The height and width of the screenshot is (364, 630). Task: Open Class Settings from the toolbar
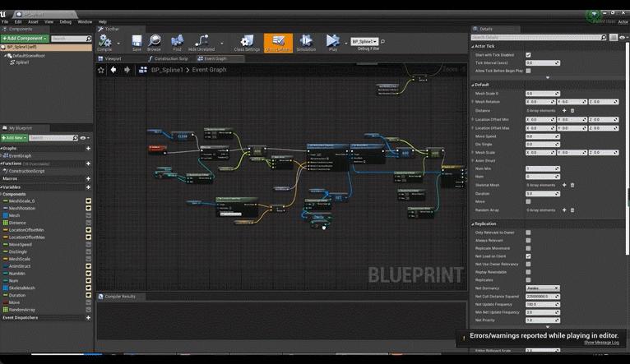pos(247,41)
